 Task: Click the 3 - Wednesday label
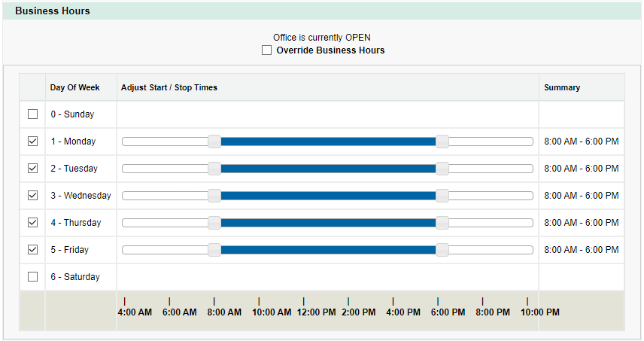coord(81,196)
